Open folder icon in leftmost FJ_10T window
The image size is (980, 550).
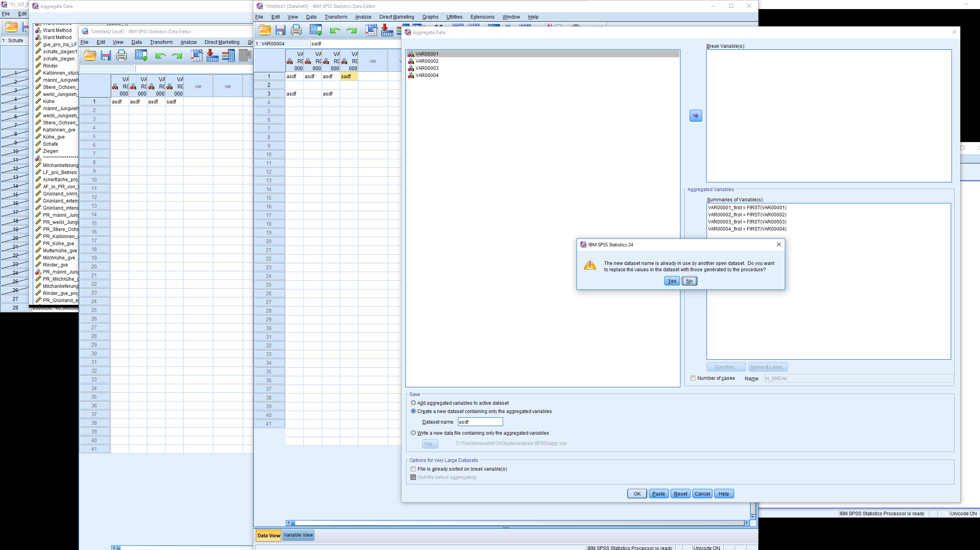click(11, 27)
